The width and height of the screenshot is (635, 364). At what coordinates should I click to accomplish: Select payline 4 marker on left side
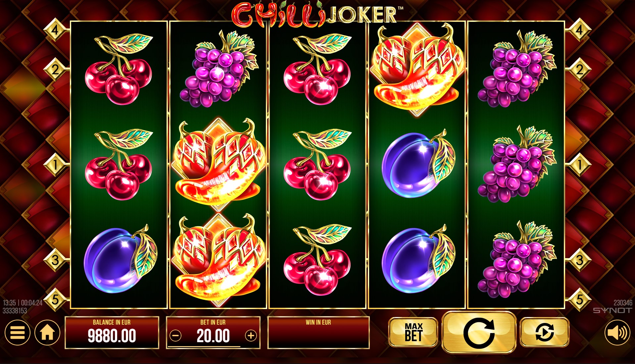point(55,30)
